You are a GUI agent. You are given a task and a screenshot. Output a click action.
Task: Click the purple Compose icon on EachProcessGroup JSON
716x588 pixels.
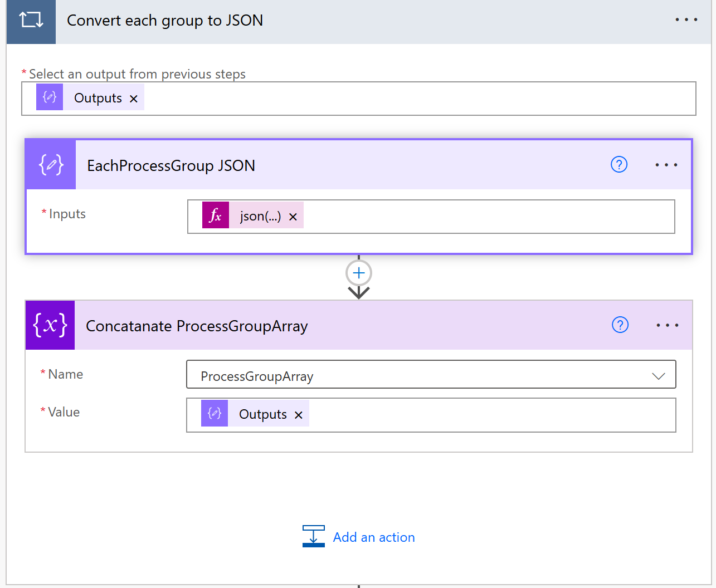(x=50, y=164)
